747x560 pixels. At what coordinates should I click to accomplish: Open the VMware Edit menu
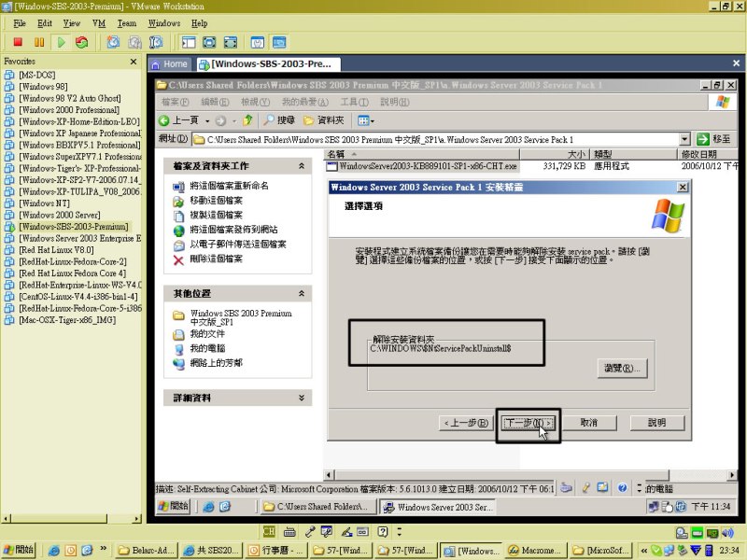[x=45, y=23]
